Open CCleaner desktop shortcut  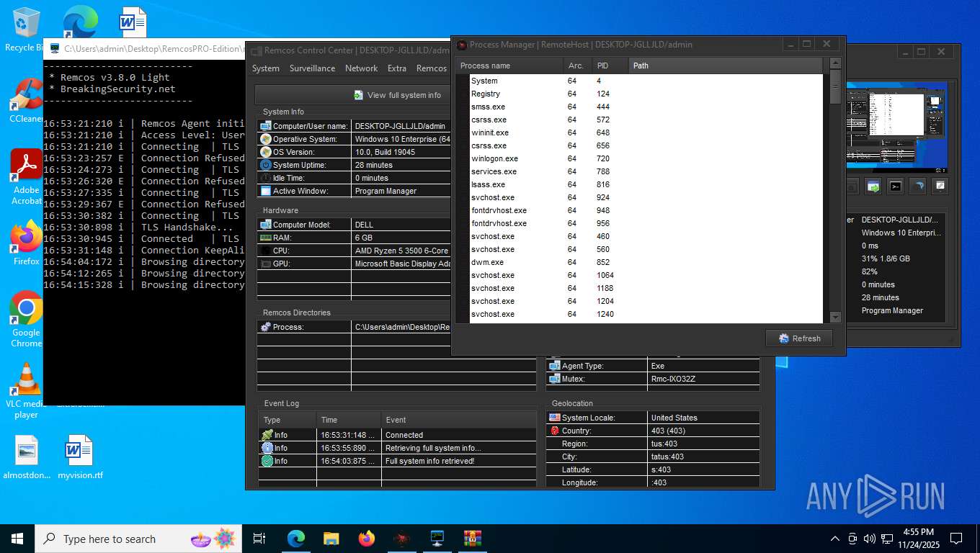[x=26, y=101]
